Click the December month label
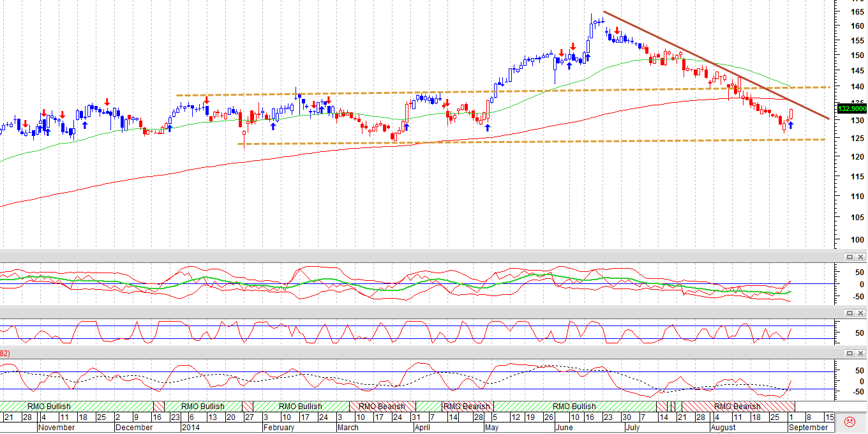868x434 pixels. point(135,428)
